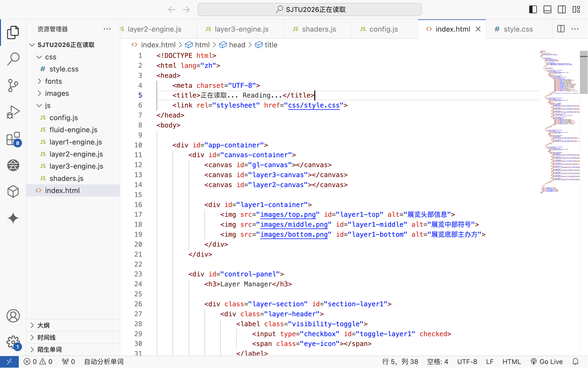Expand the 陌生单词 section
Viewport: 588px width, 368px height.
73,350
